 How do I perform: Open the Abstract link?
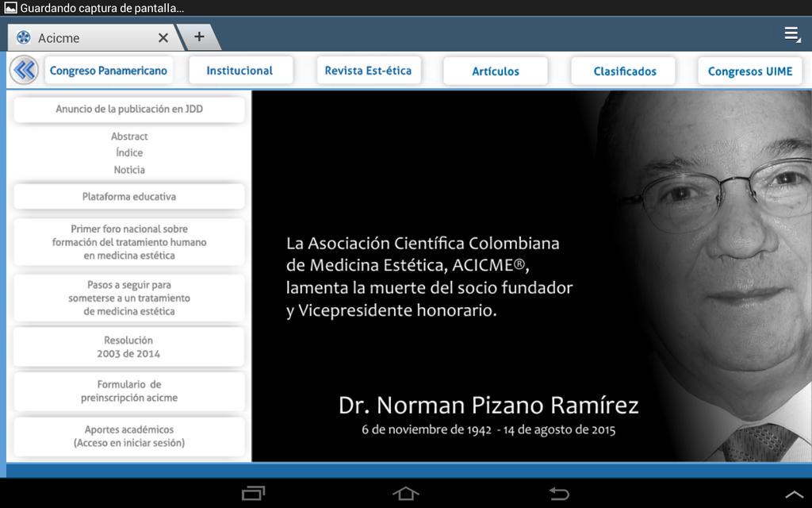[x=129, y=137]
